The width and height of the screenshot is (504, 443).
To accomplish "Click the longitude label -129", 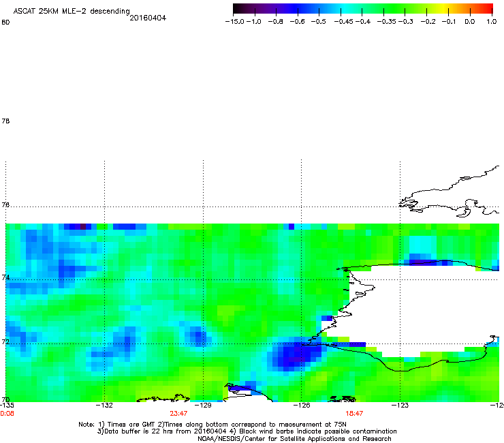I will pyautogui.click(x=203, y=406).
